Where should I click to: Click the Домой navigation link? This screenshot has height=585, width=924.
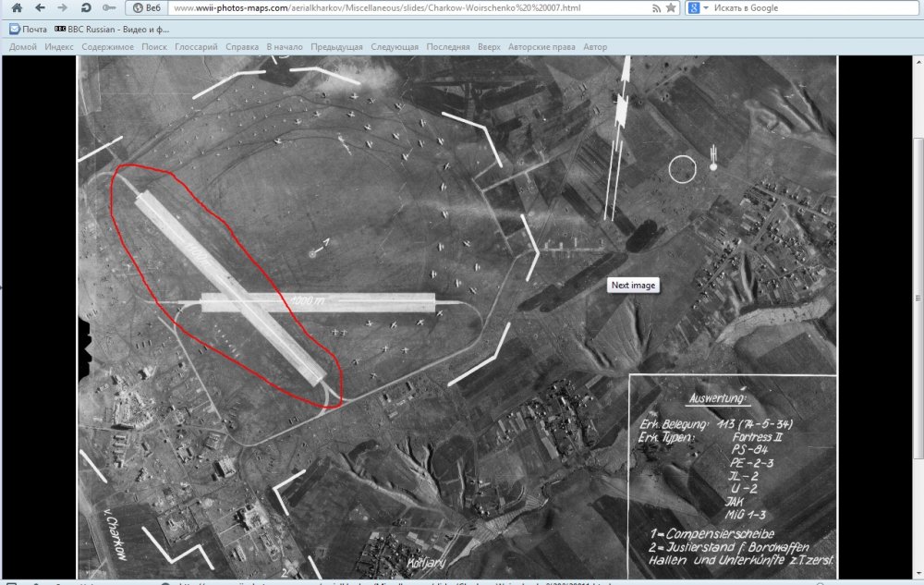(x=23, y=46)
